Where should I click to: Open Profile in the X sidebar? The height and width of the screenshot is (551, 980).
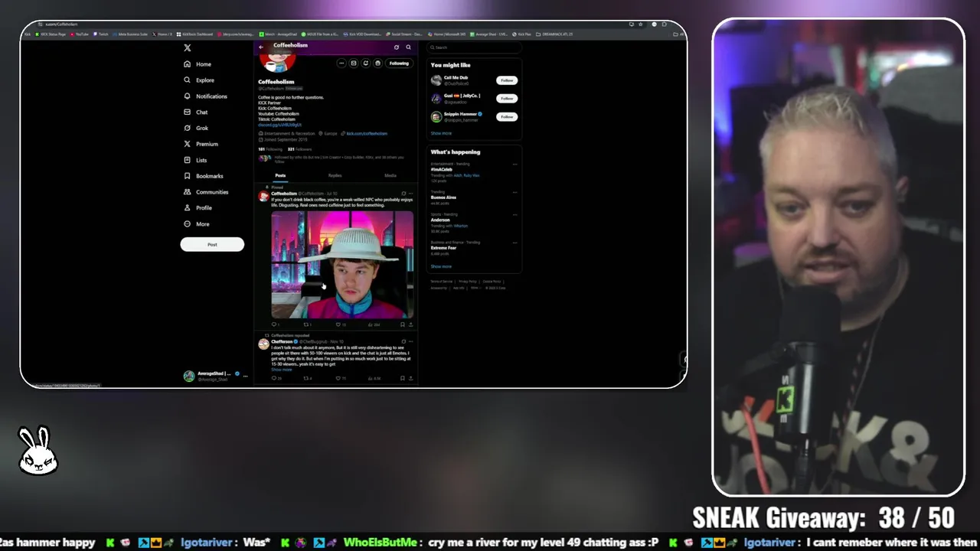pos(198,208)
